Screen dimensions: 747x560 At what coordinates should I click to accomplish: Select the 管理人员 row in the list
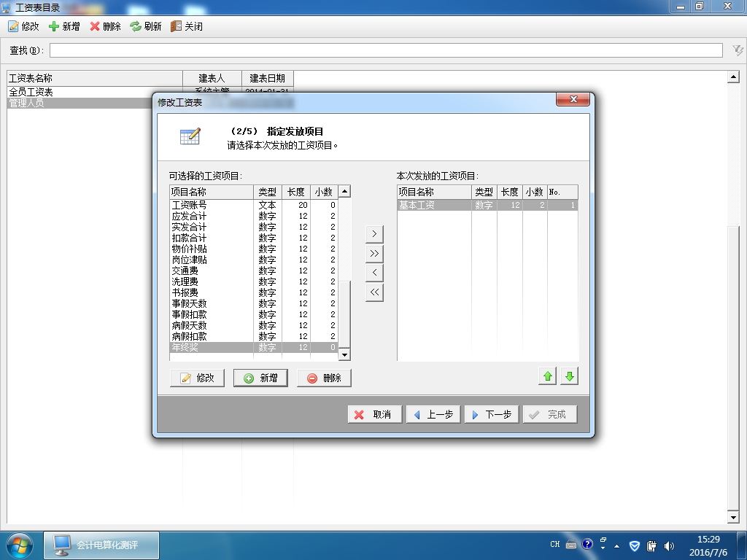click(80, 103)
